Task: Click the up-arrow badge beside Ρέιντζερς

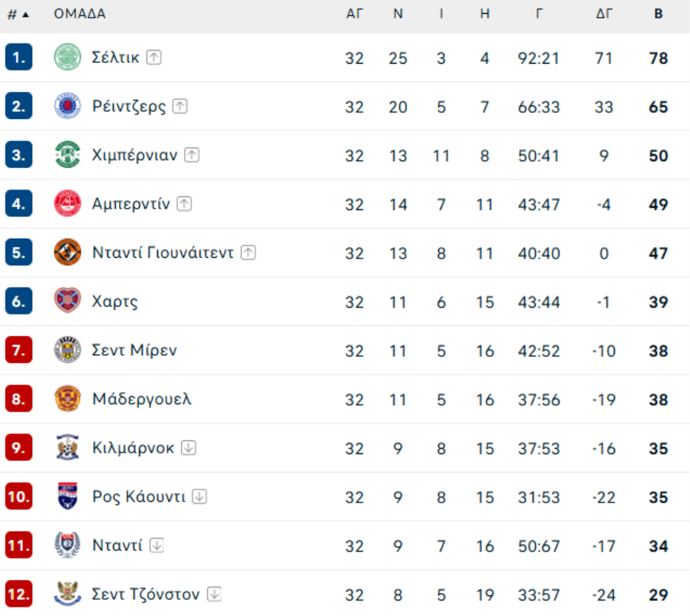Action: pos(180,107)
